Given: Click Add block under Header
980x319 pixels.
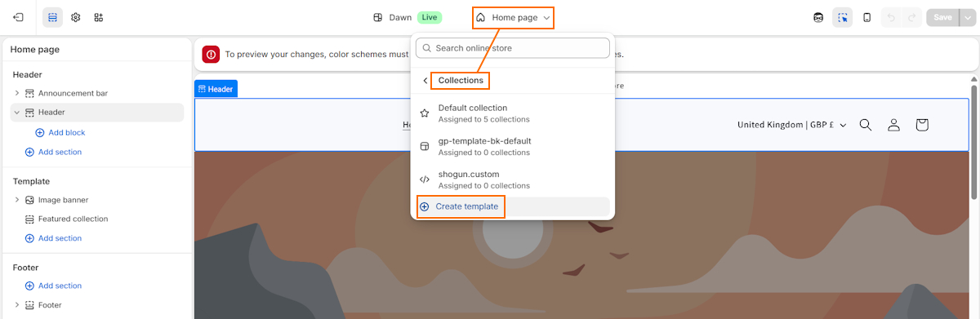Looking at the screenshot, I should [60, 132].
